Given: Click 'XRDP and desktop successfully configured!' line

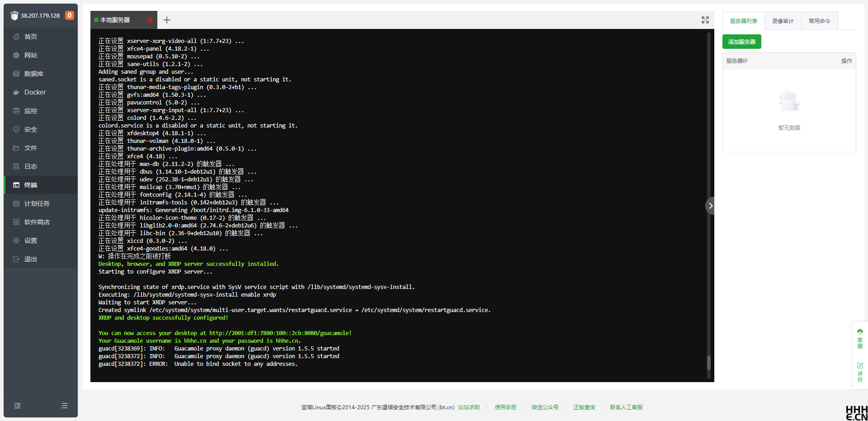Looking at the screenshot, I should [163, 318].
